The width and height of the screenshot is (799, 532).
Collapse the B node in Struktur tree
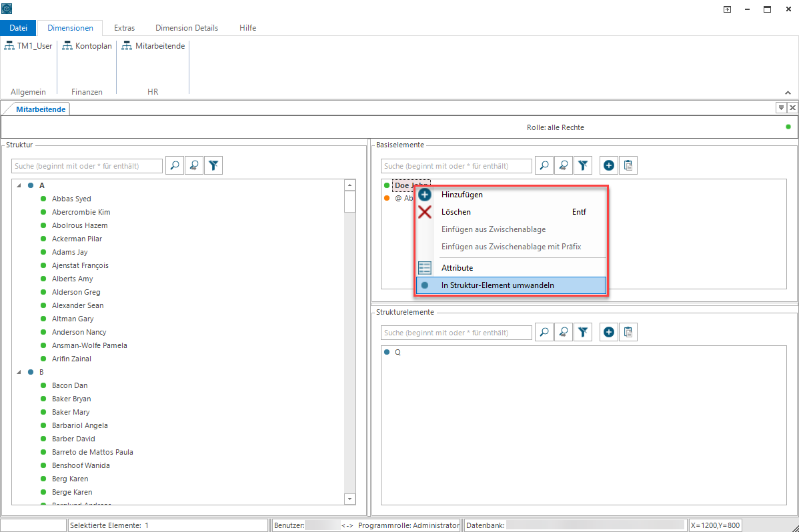pyautogui.click(x=19, y=372)
